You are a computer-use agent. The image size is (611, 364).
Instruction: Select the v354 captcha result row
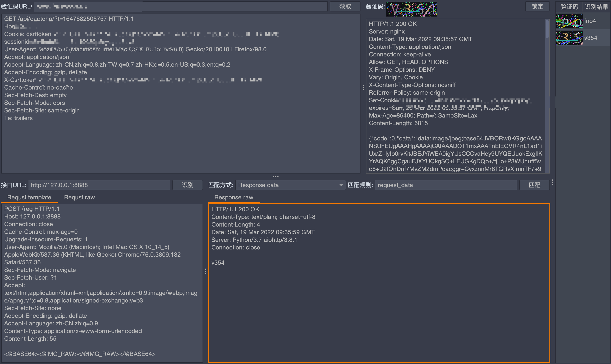pyautogui.click(x=590, y=38)
